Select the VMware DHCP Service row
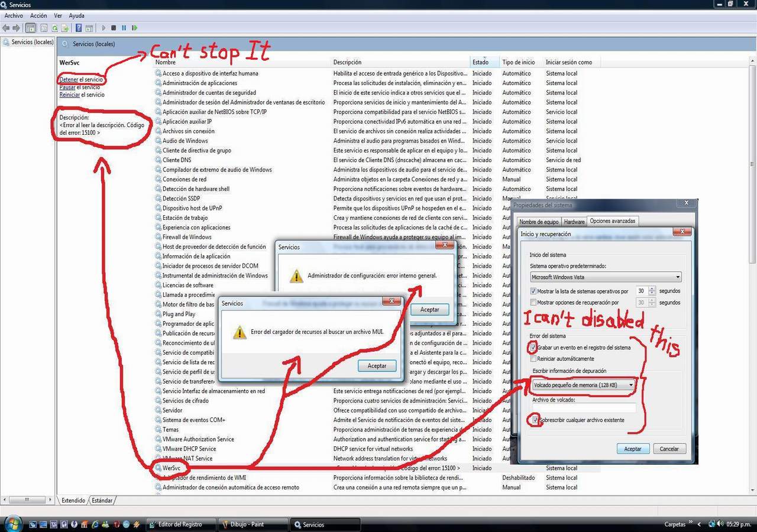Viewport: 757px width, 532px height. pos(377,449)
